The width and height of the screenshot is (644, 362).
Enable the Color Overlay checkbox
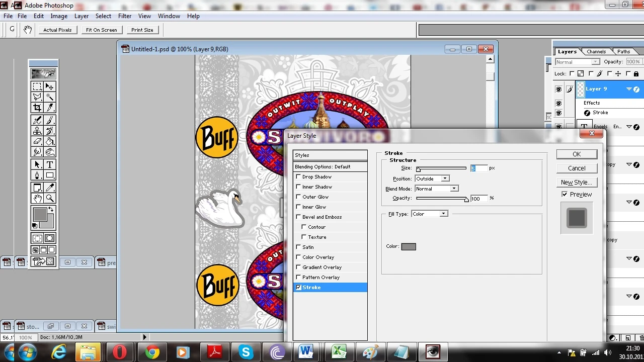click(298, 257)
